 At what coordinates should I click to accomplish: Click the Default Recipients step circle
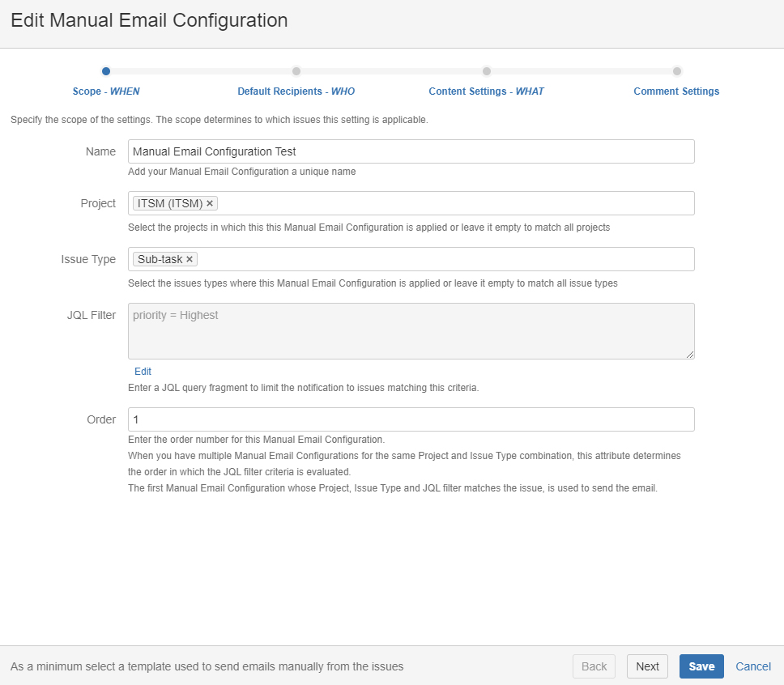[x=296, y=71]
